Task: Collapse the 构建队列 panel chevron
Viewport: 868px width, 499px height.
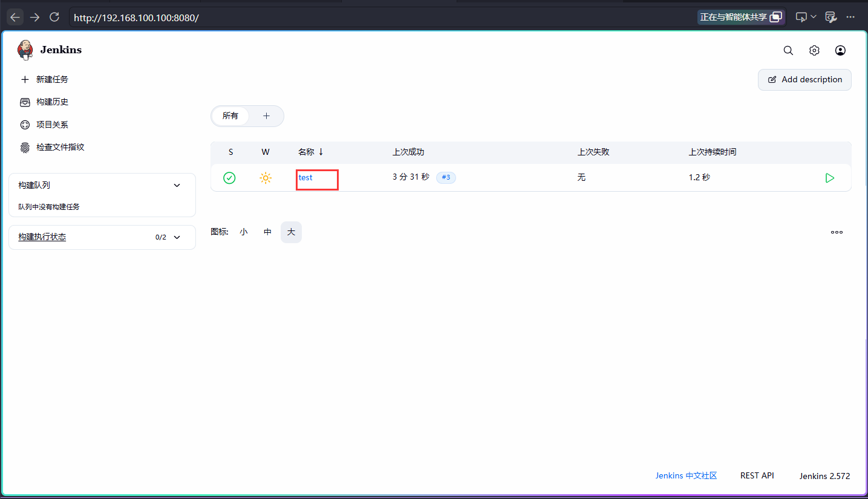Action: [x=177, y=185]
